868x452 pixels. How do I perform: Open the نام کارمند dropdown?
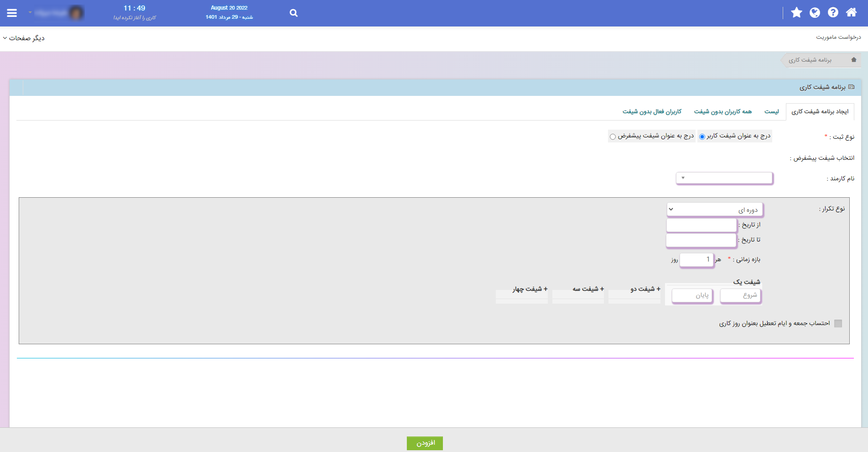(724, 178)
